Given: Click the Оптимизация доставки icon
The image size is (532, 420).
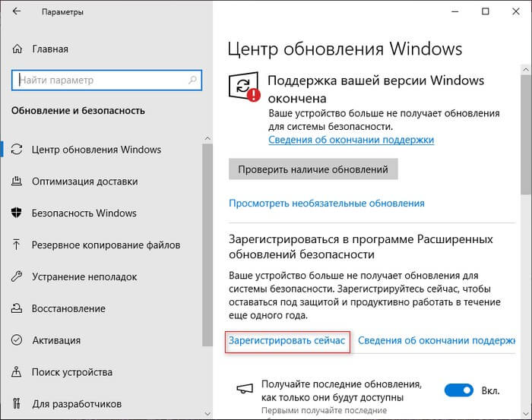Looking at the screenshot, I should tap(17, 182).
